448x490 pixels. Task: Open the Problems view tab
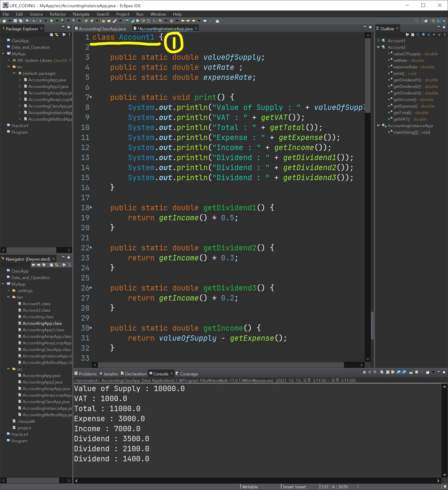(85, 374)
